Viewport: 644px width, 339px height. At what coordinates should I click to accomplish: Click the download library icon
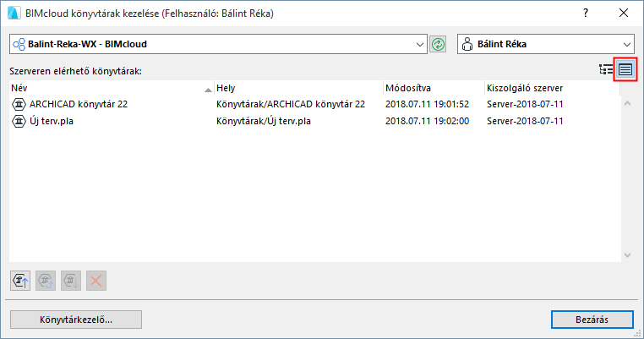[71, 281]
